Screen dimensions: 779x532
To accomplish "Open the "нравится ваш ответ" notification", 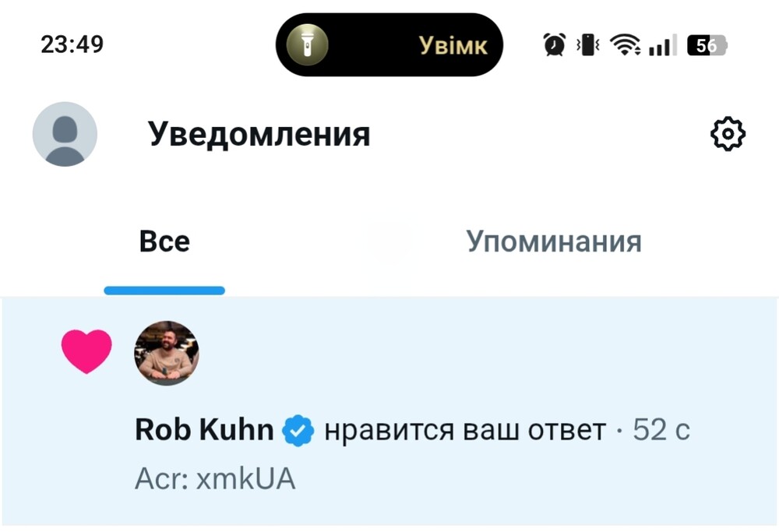I will pos(464,430).
